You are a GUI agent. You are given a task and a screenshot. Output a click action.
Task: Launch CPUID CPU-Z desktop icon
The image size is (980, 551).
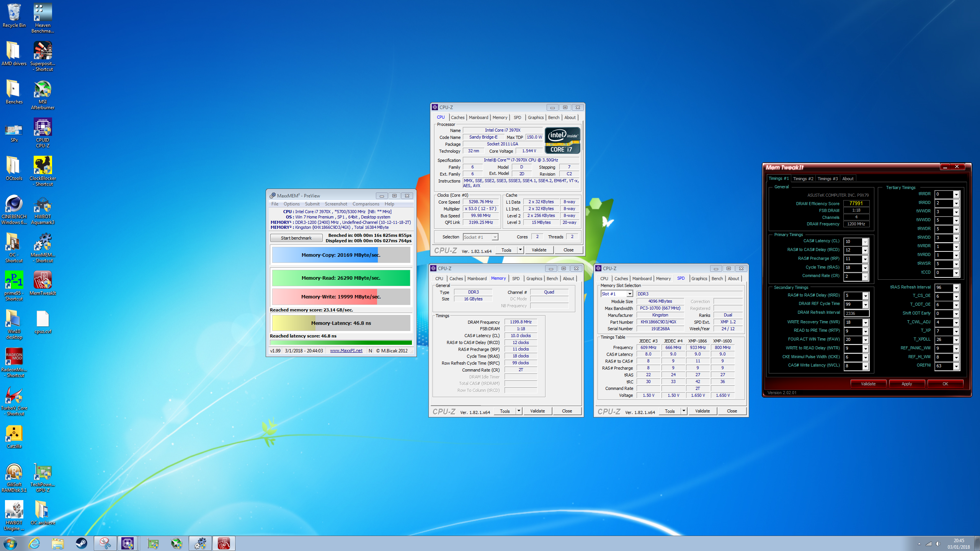[x=42, y=133]
